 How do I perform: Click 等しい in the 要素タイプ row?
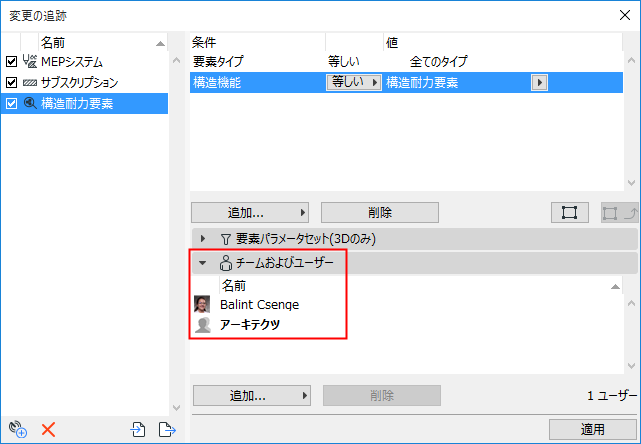tap(343, 62)
